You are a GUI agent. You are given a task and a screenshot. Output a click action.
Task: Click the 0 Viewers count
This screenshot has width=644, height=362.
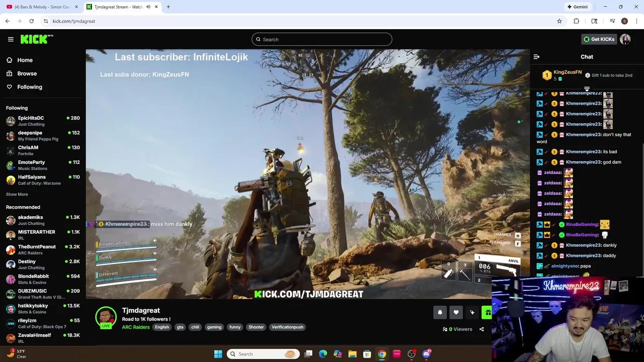coord(457,329)
